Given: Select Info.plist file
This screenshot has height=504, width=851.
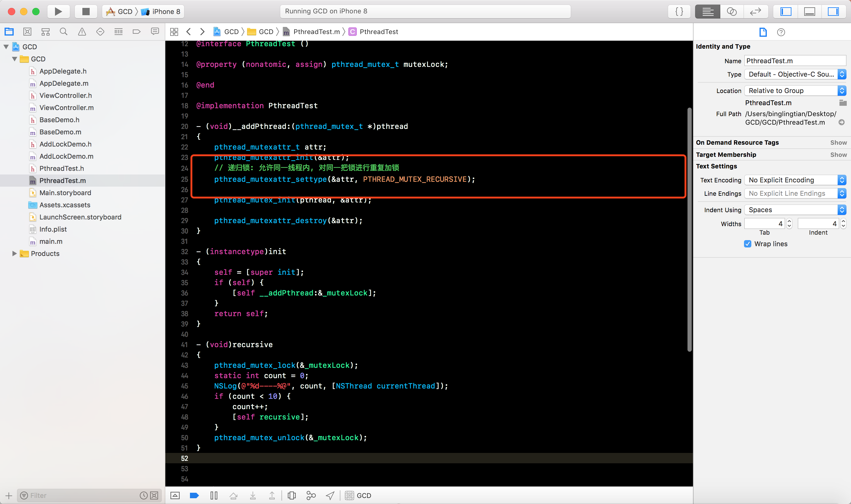Looking at the screenshot, I should 53,229.
